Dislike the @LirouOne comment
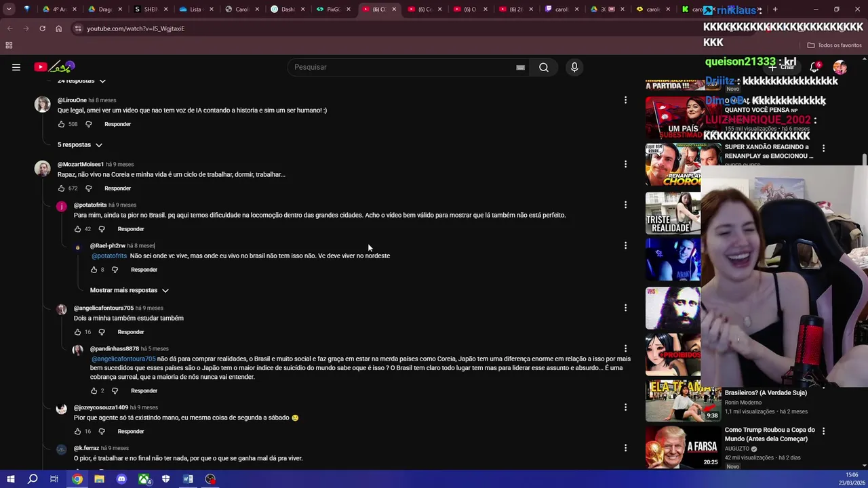The image size is (868, 488). coord(88,124)
